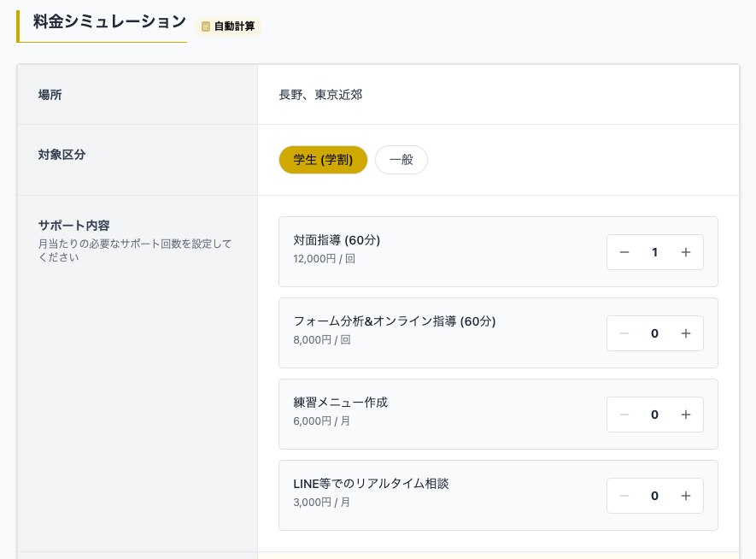Decrease 対面指導 (60分) count with minus
756x559 pixels.
click(x=624, y=252)
